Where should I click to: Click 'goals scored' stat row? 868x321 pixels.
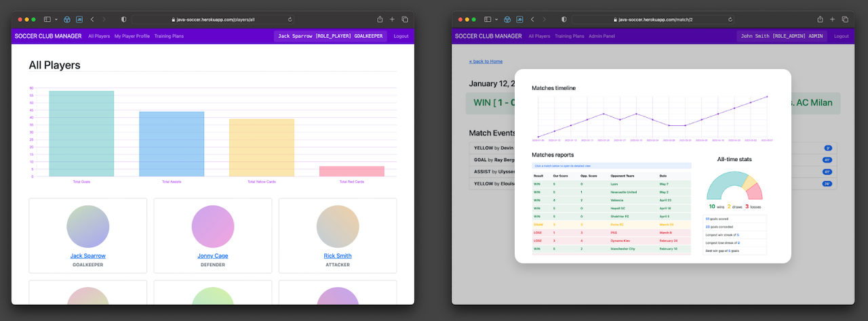click(735, 219)
